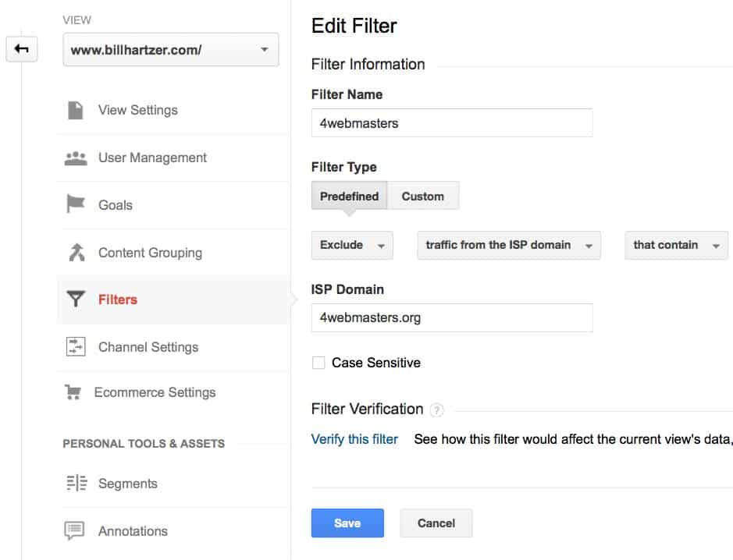
Task: Select the Predefined filter type tab
Action: (349, 197)
